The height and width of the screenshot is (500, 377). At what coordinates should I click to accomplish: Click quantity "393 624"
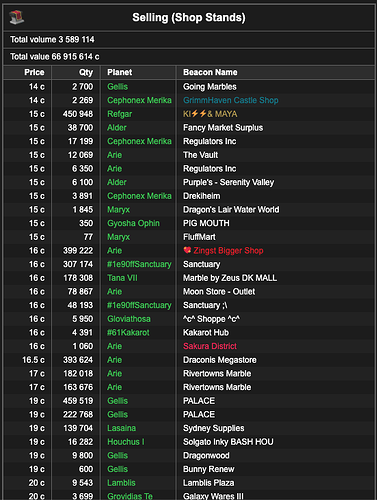[78, 360]
